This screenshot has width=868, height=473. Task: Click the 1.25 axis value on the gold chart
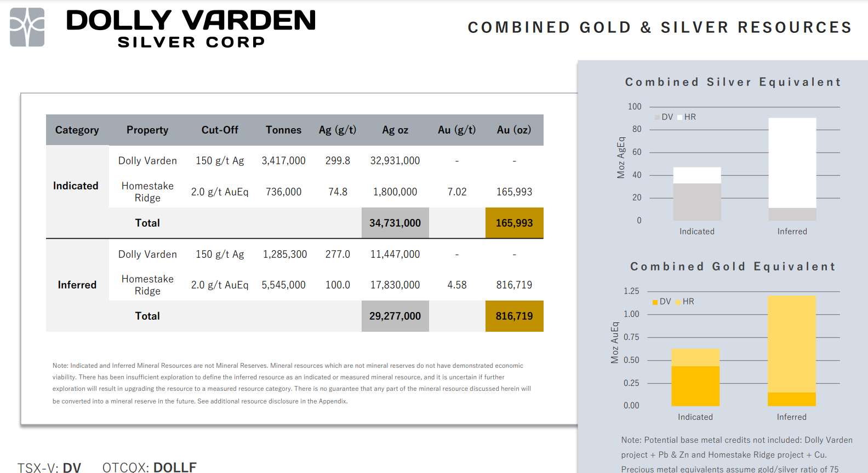pyautogui.click(x=631, y=291)
